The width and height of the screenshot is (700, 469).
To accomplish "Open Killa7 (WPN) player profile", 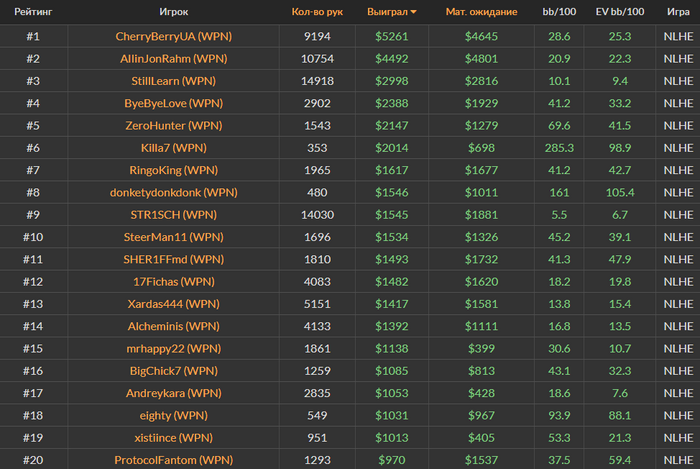I will (x=174, y=148).
